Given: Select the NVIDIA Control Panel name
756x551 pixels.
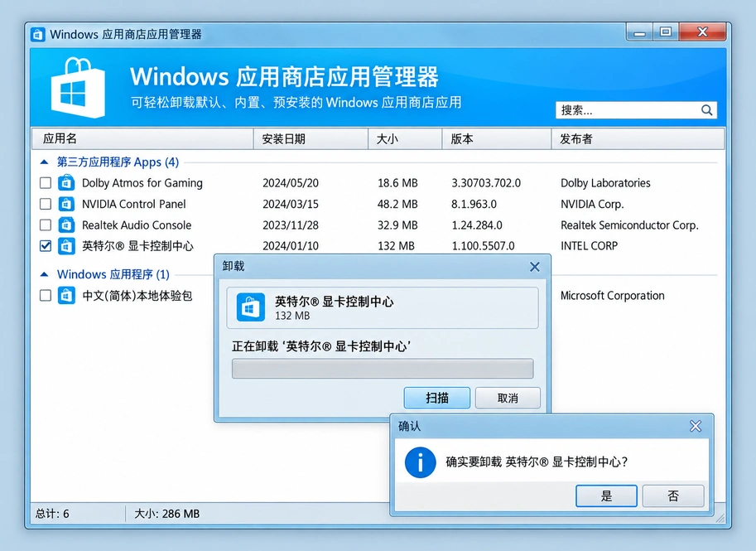Looking at the screenshot, I should pyautogui.click(x=133, y=204).
